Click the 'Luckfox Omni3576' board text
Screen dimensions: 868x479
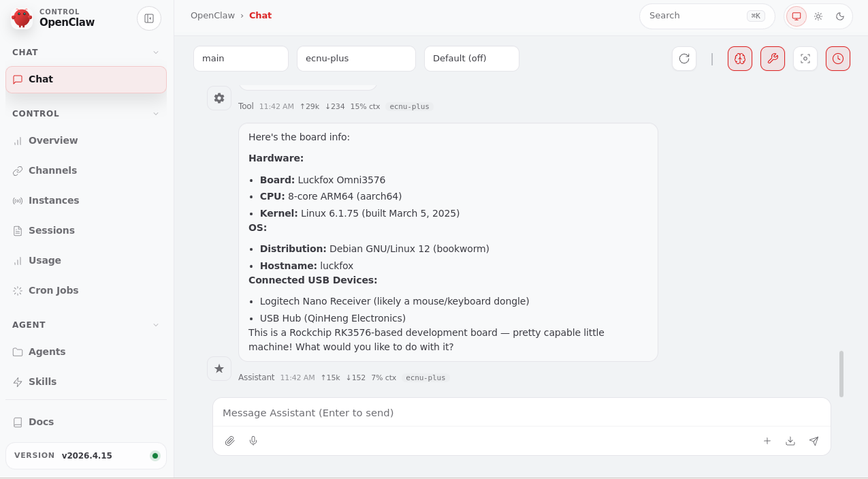(342, 180)
